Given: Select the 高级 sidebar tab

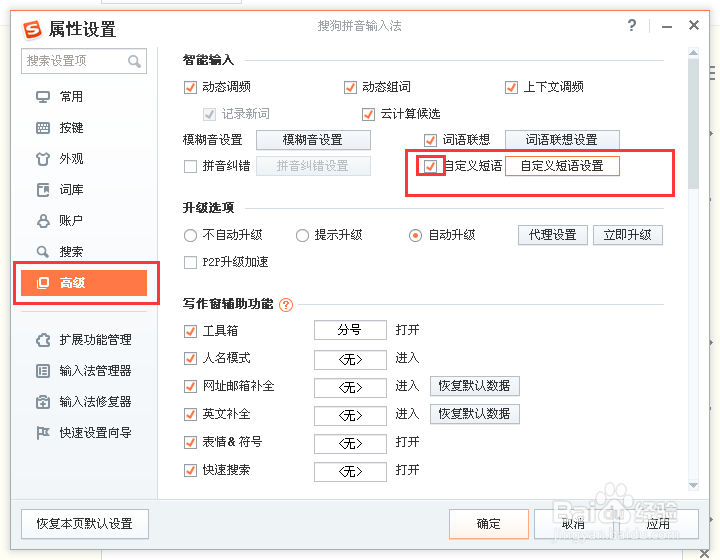Looking at the screenshot, I should (84, 283).
